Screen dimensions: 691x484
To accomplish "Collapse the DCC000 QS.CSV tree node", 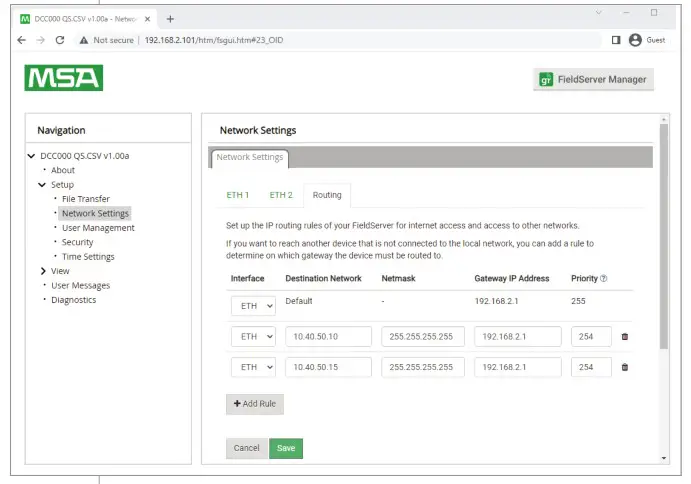I will 31,156.
